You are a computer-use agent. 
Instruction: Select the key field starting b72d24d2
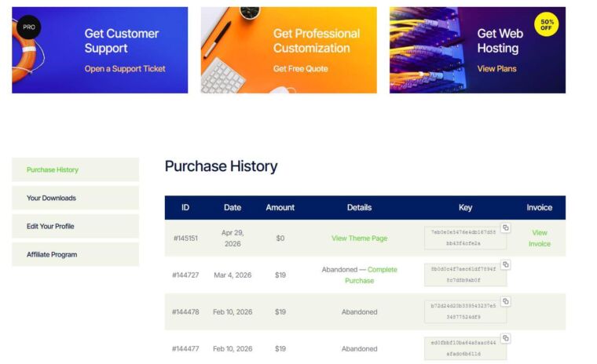coord(465,311)
